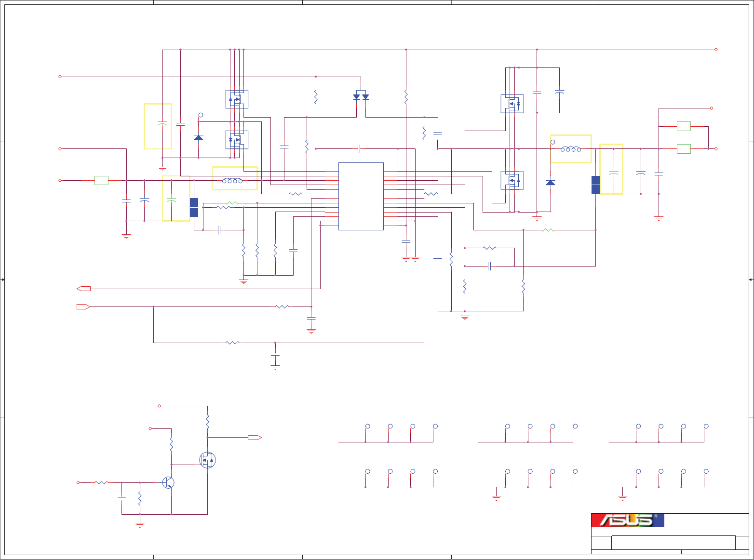The width and height of the screenshot is (754, 560).
Task: Select the dual-diode symbol at the top center
Action: point(361,95)
